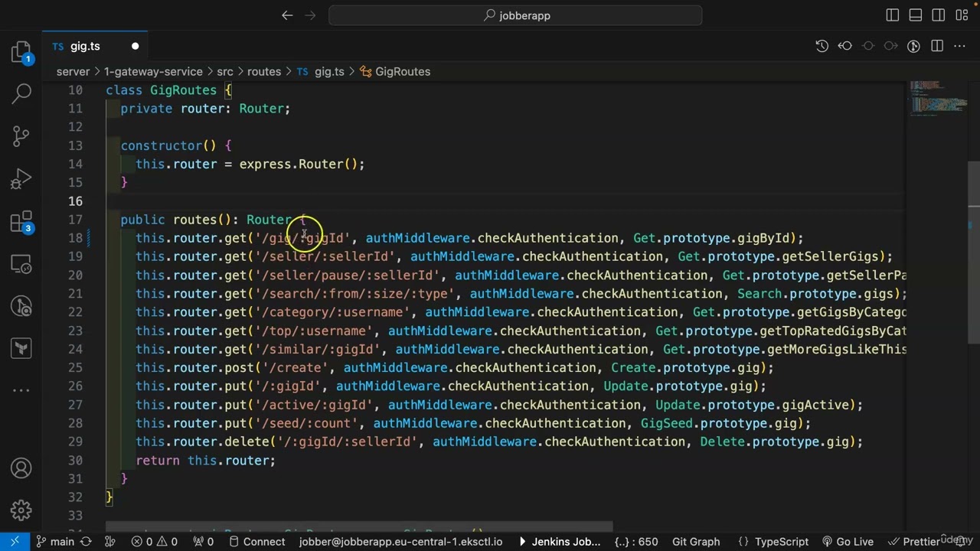Click gigActive method on line 27
The height and width of the screenshot is (551, 980).
coord(815,405)
